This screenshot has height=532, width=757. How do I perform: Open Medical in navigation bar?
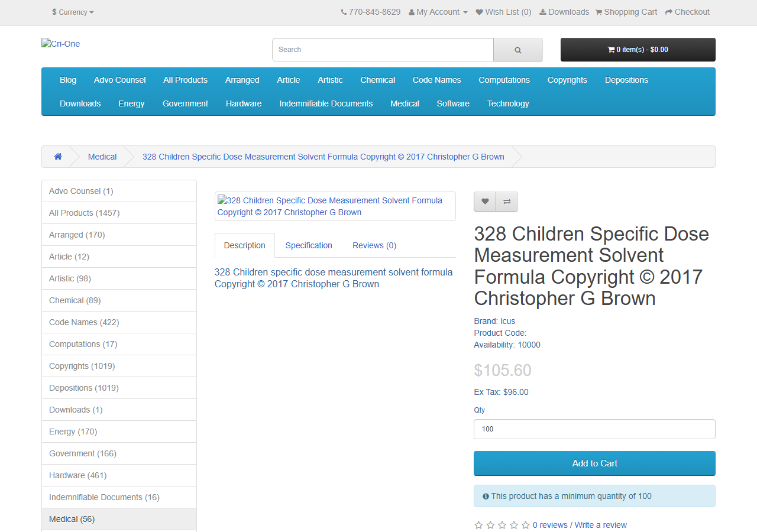point(405,103)
